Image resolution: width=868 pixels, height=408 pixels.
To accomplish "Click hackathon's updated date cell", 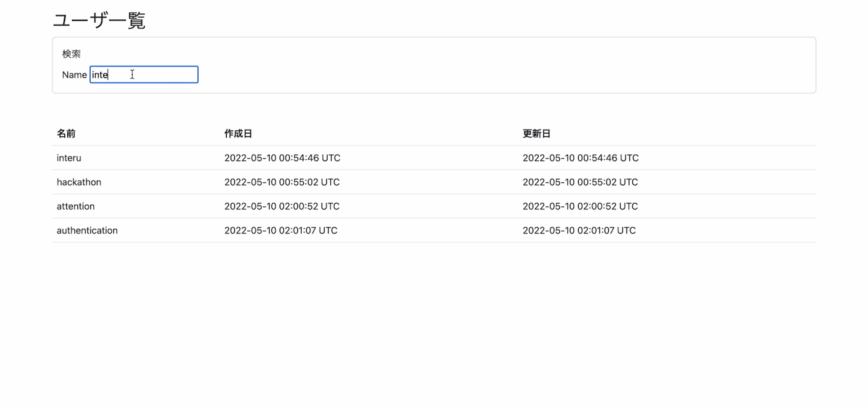I will (x=580, y=182).
